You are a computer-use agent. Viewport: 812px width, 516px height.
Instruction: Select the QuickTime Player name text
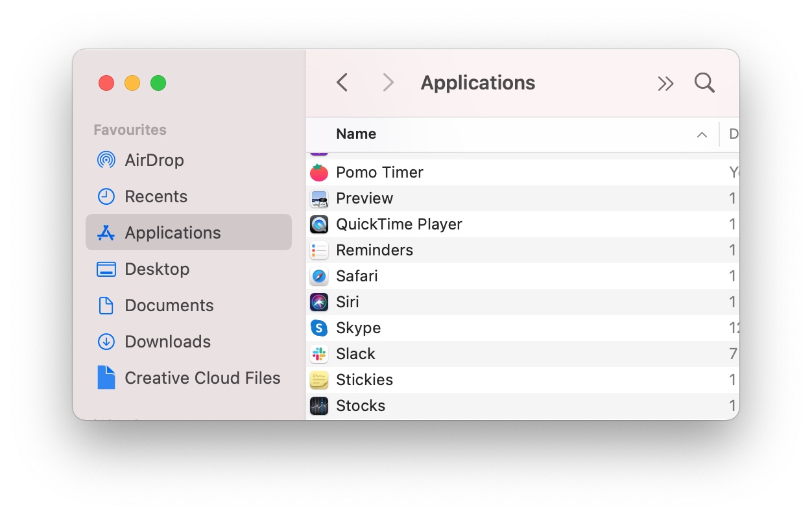point(399,224)
